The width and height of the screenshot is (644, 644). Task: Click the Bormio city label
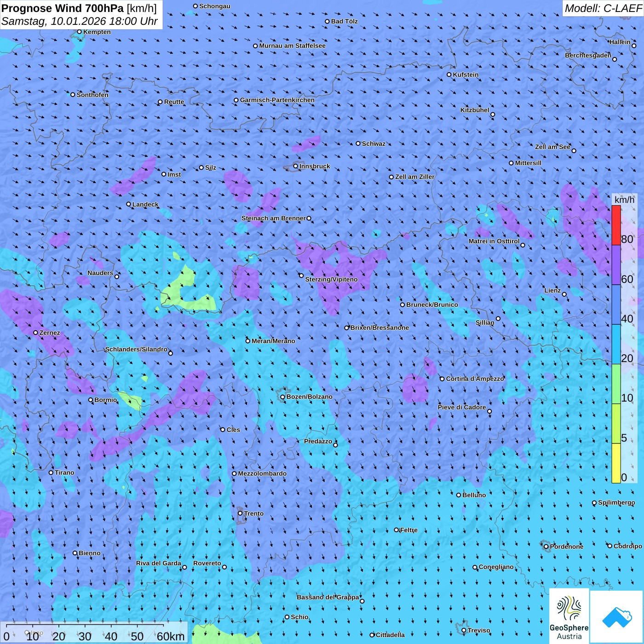(106, 400)
